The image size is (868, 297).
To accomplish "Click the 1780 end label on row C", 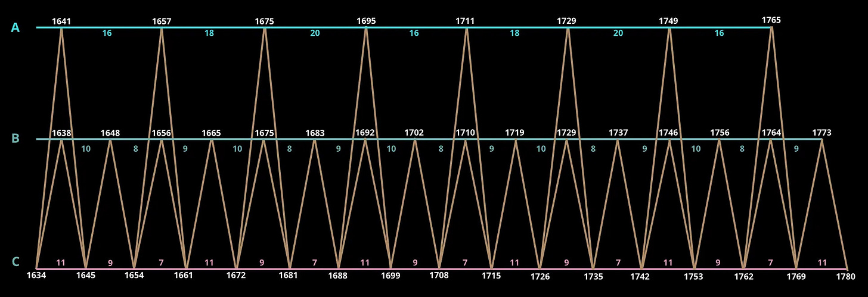I will pos(845,276).
